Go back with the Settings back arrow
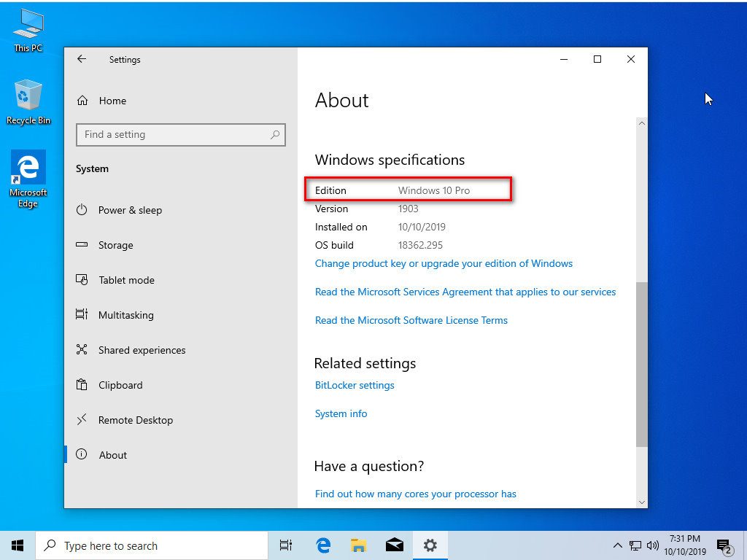This screenshot has width=747, height=560. 82,59
